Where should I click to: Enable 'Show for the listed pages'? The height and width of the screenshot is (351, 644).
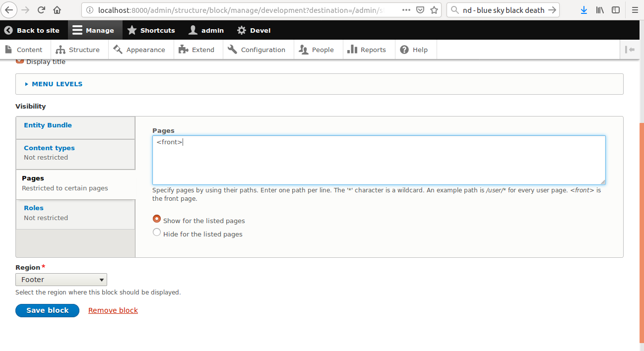pos(157,219)
